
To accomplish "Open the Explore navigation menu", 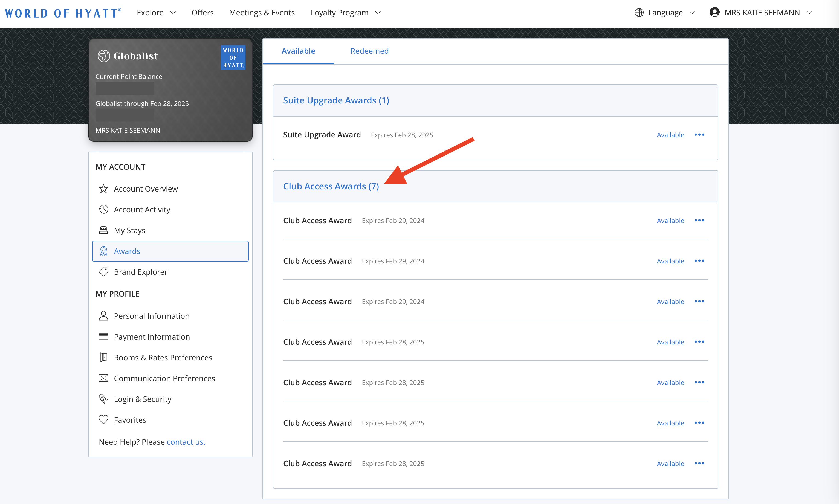I will tap(150, 13).
